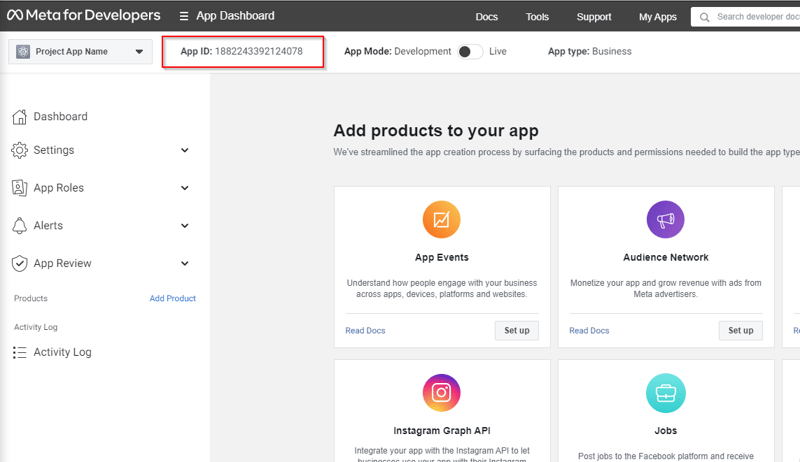Viewport: 800px width, 462px height.
Task: Click Set up for Audience Network
Action: pos(741,330)
